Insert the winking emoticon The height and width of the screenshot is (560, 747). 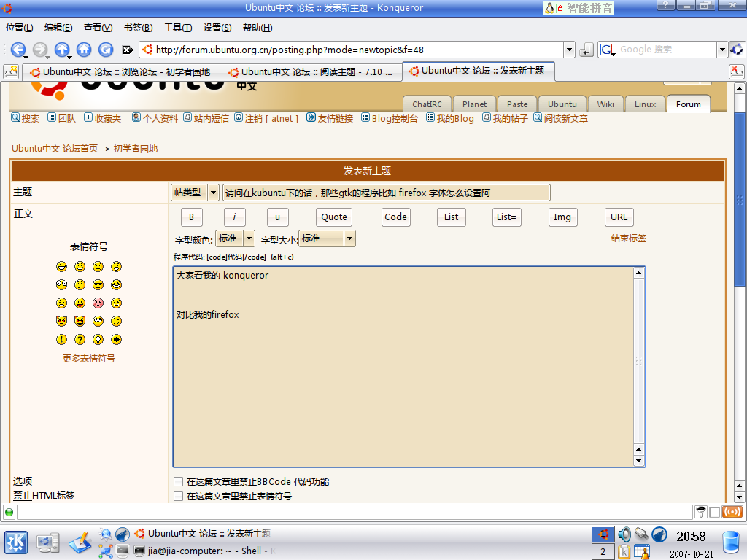pyautogui.click(x=116, y=322)
